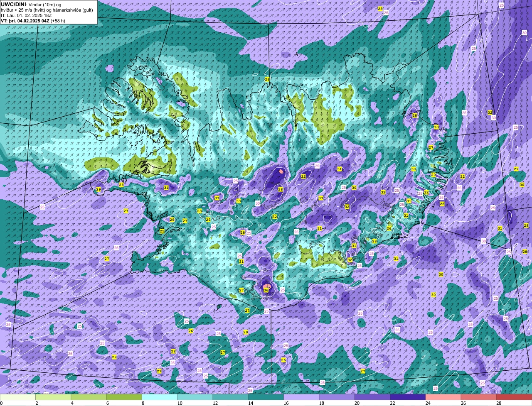Screen dimensions: 532x406
Task: Pick the teal 12–14 m/s scale swatch
Action: 231,397
